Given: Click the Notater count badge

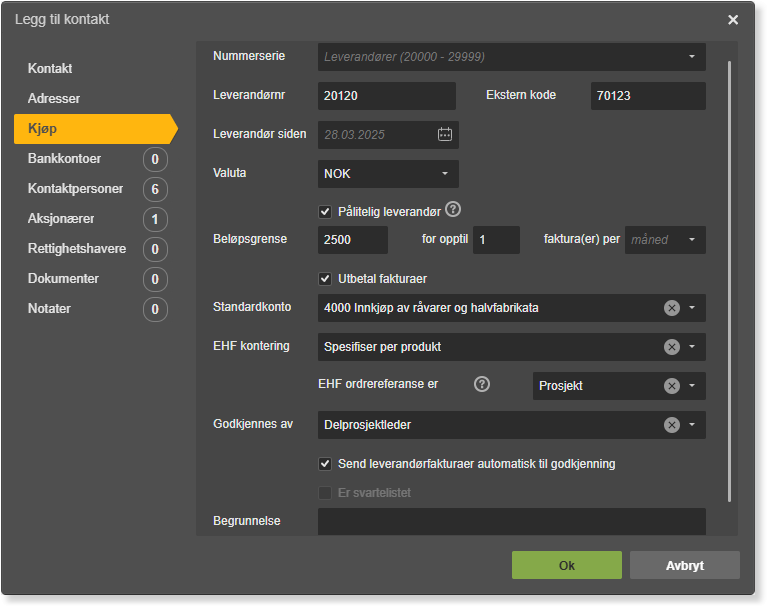Looking at the screenshot, I should (x=155, y=309).
